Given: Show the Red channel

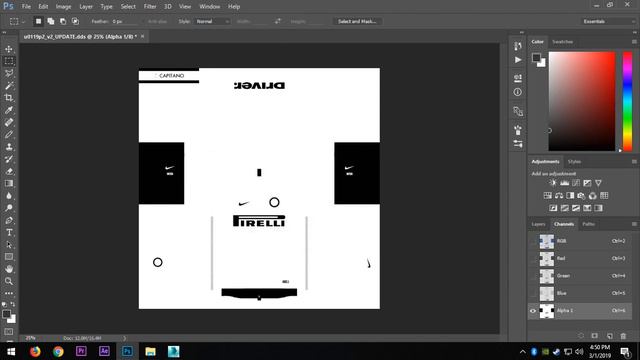Looking at the screenshot, I should (533, 259).
